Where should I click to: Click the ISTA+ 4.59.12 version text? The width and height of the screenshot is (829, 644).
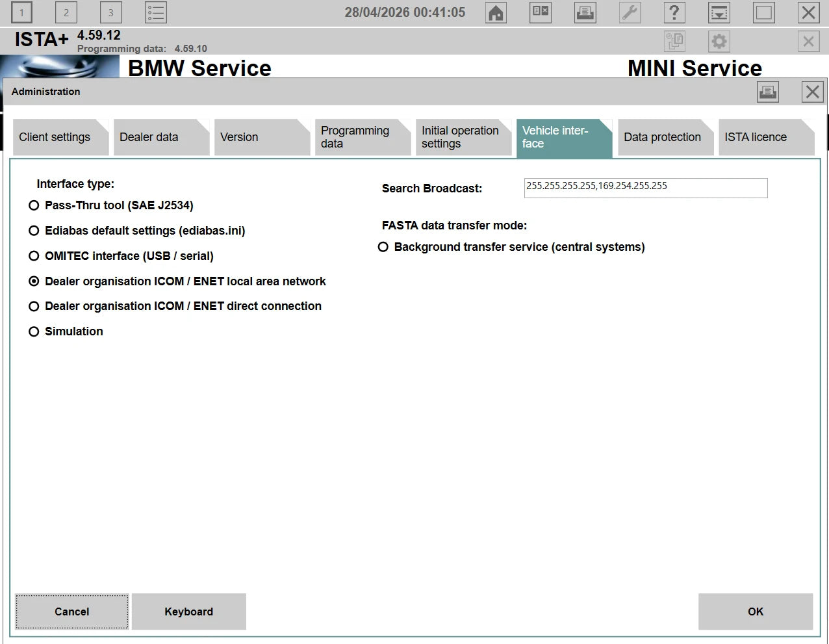point(68,38)
